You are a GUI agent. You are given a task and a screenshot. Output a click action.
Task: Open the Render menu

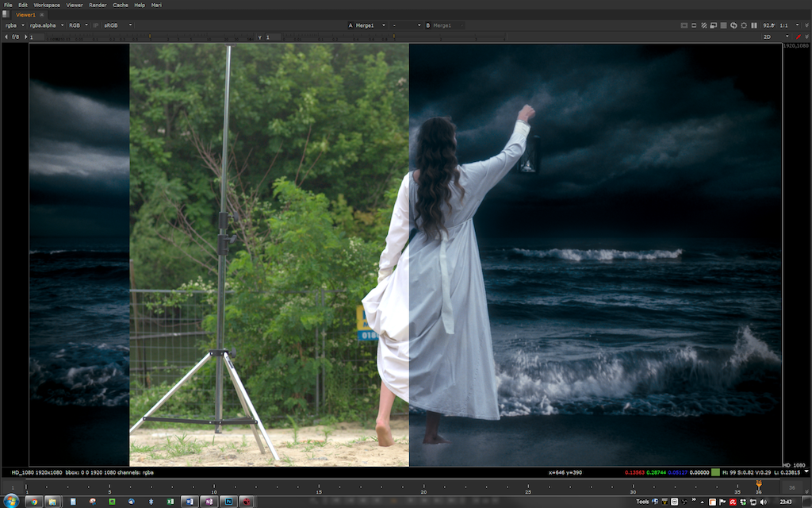98,5
